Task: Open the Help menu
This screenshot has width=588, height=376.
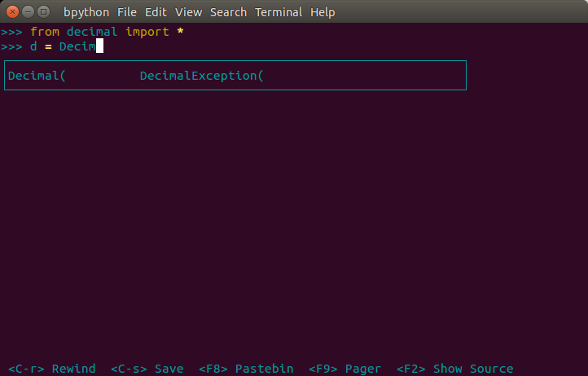Action: tap(323, 12)
